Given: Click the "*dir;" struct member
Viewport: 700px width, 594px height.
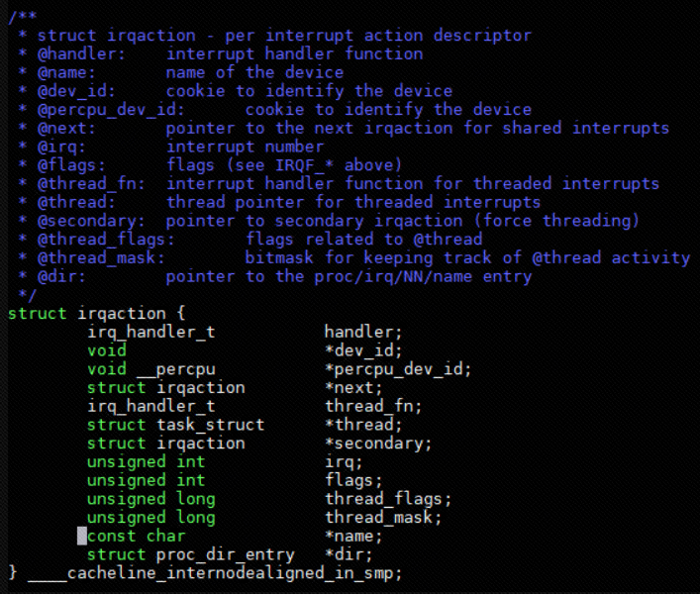Looking at the screenshot, I should (x=349, y=555).
